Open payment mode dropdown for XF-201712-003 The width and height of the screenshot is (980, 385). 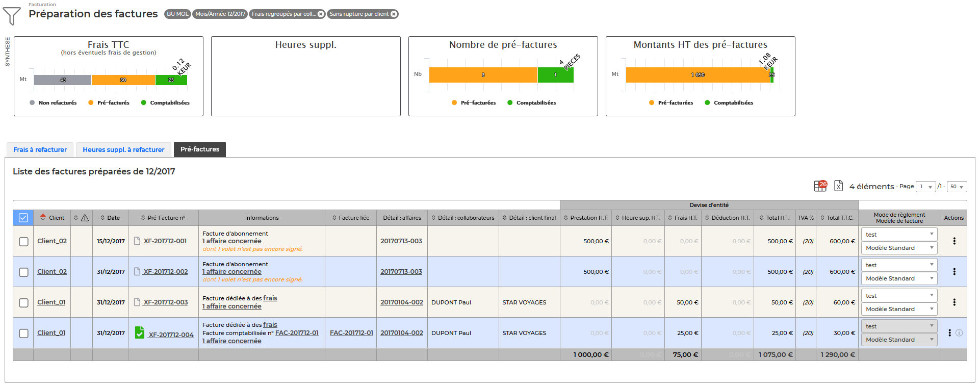click(899, 296)
